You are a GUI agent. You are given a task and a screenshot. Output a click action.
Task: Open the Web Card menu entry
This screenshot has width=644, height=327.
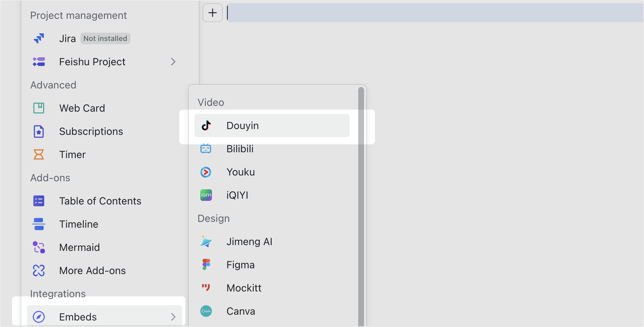105,108
